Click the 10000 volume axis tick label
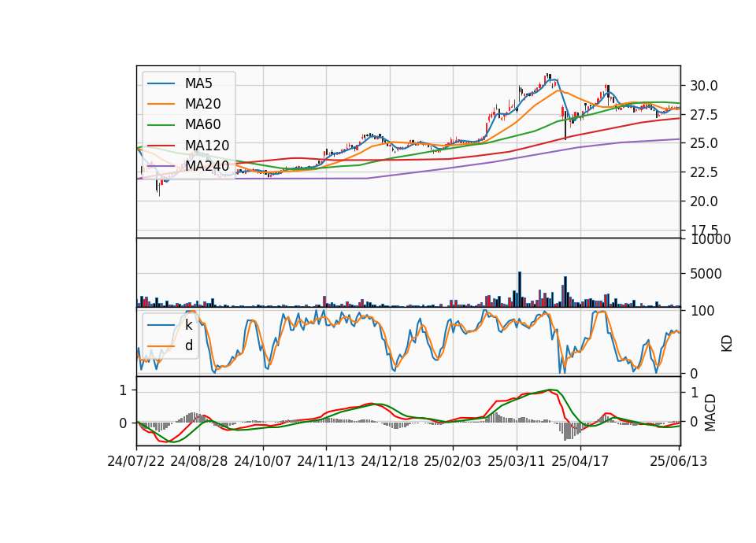 (x=710, y=239)
